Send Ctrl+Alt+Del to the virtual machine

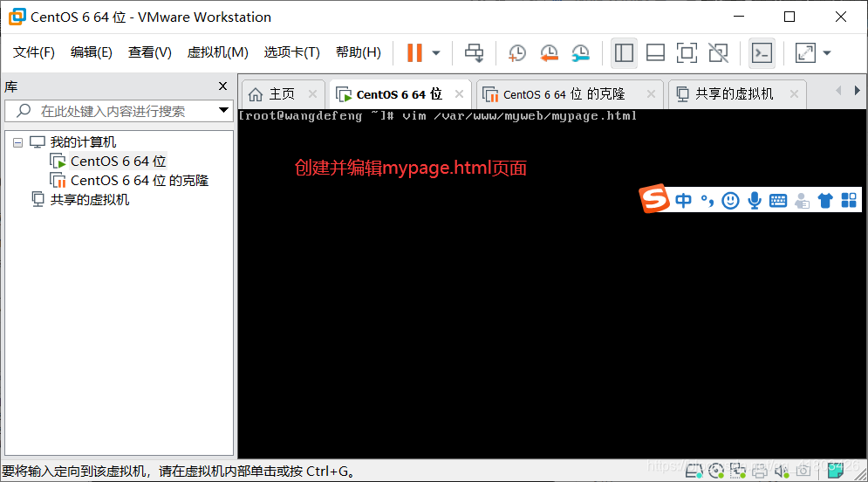coord(474,52)
